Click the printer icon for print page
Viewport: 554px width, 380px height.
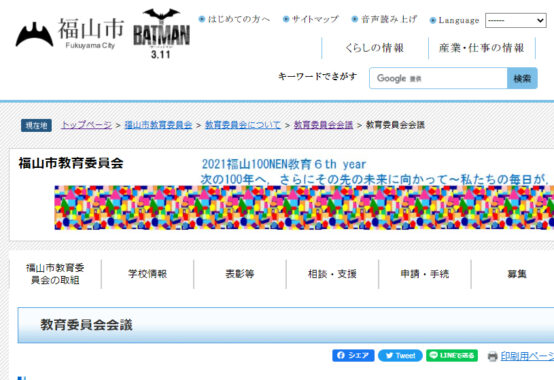tap(492, 356)
